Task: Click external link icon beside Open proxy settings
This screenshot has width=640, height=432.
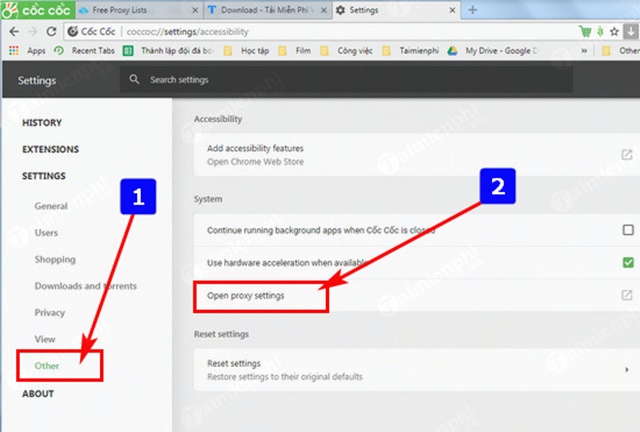Action: [626, 295]
